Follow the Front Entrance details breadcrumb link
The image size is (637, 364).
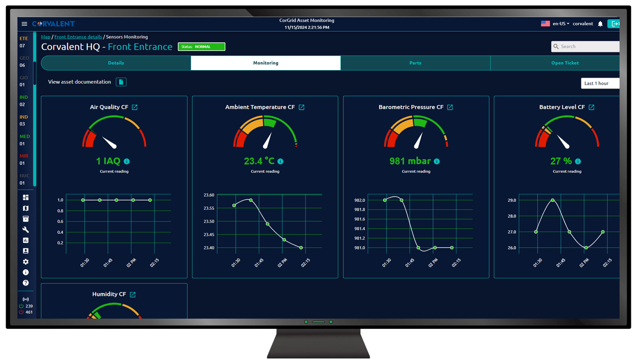click(78, 37)
